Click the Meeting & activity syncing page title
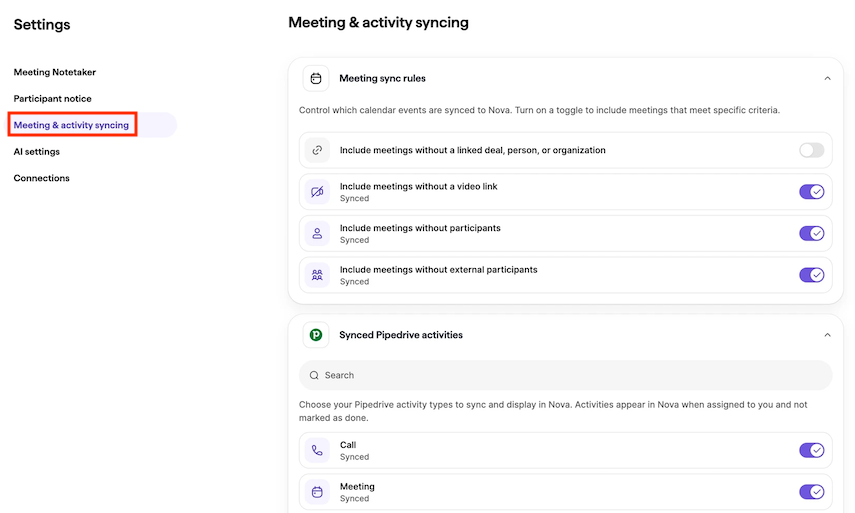 click(378, 22)
